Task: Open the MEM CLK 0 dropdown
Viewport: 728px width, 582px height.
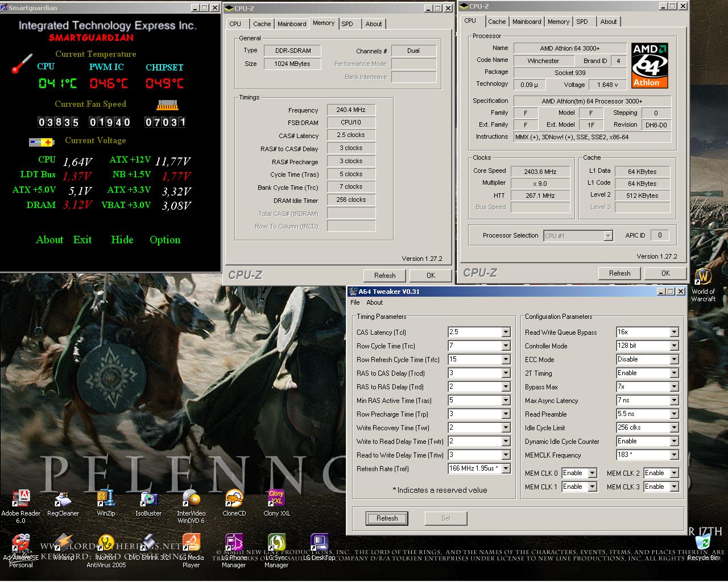Action: [x=592, y=473]
